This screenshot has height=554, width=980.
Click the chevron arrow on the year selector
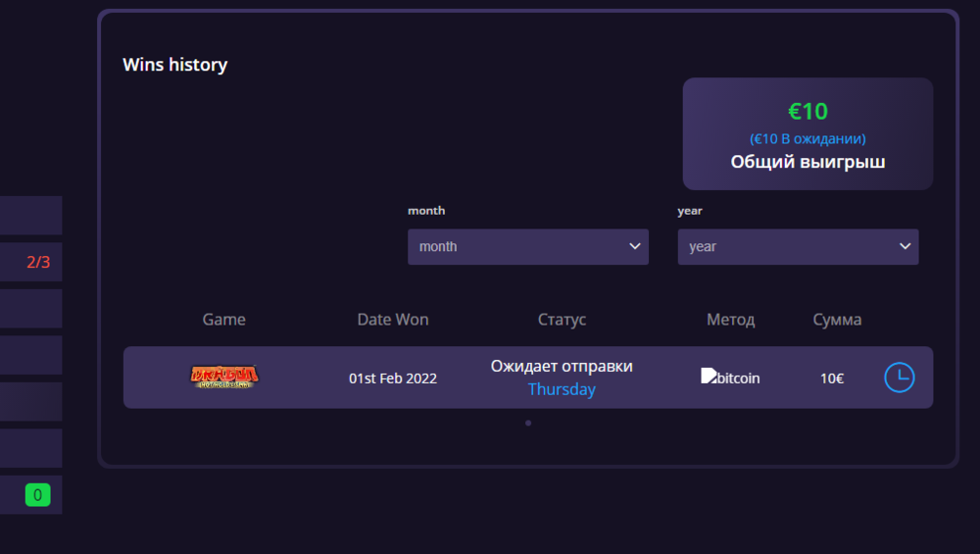pos(905,247)
